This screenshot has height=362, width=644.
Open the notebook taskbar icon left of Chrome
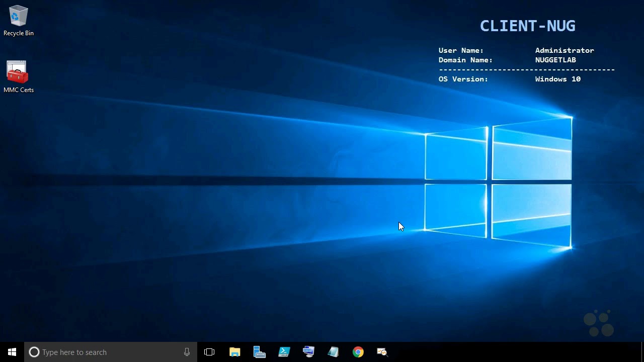click(333, 352)
